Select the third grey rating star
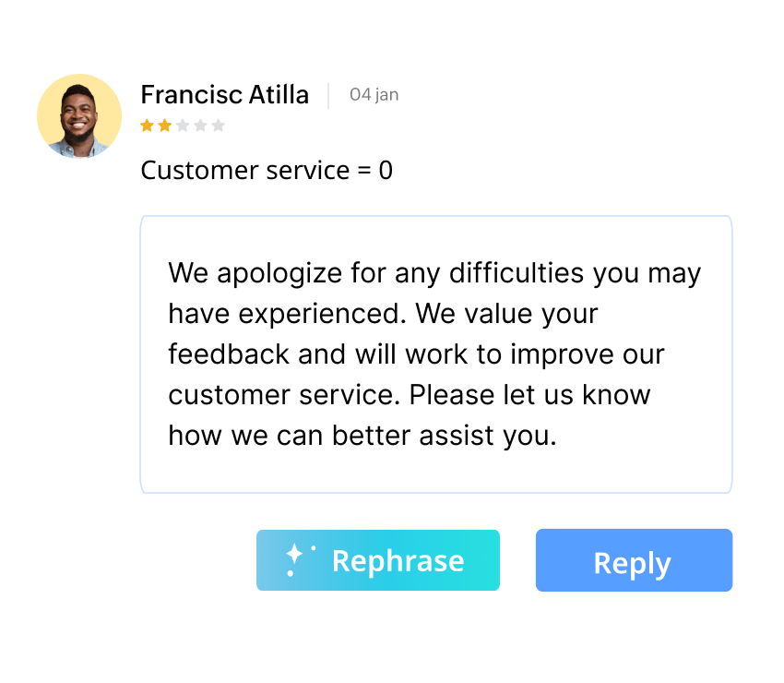This screenshot has width=784, height=683. (x=183, y=126)
